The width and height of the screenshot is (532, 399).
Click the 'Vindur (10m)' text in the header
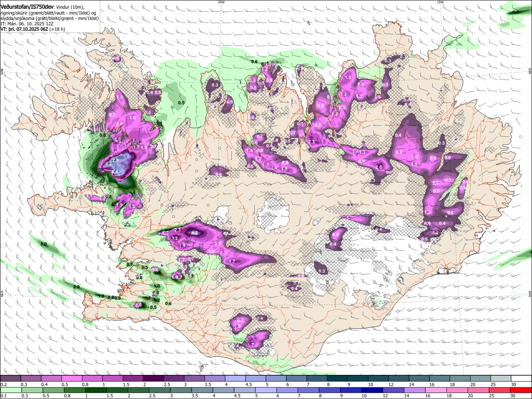click(x=70, y=7)
